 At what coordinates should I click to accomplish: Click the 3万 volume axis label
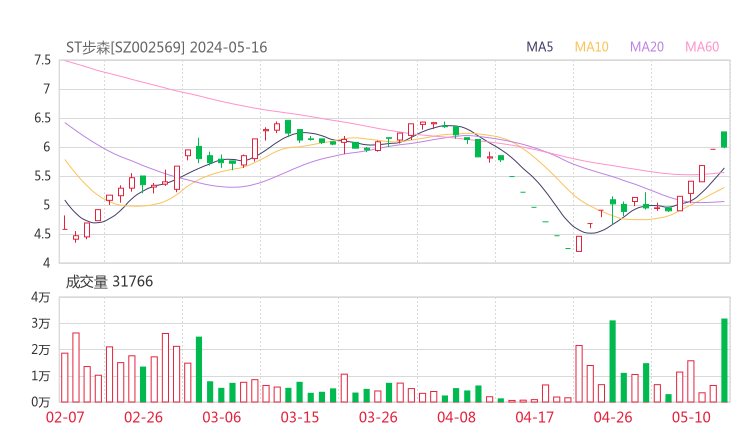[x=41, y=323]
